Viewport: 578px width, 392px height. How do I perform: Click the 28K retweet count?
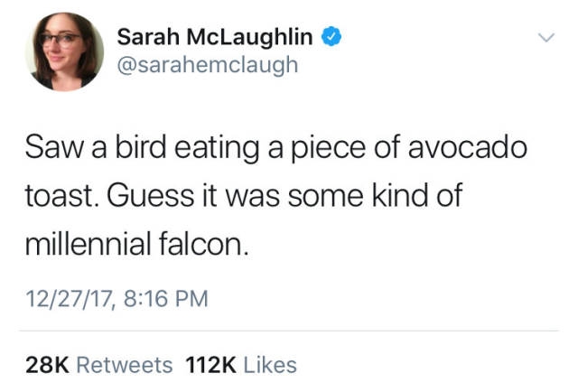(47, 365)
